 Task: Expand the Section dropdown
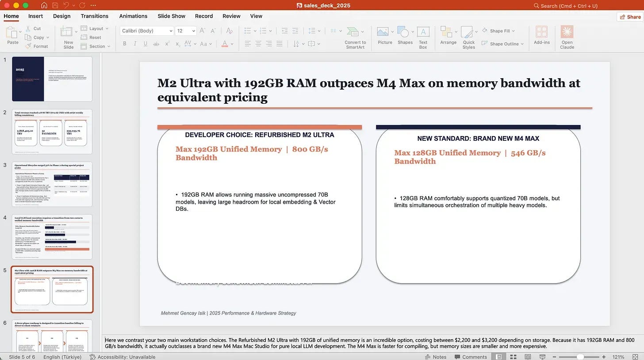tap(96, 46)
